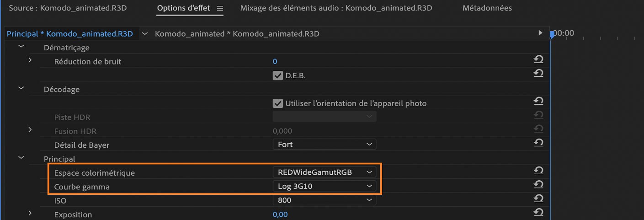Reset the D.E.B. setting
Viewport: 644px width, 220px height.
(x=538, y=73)
